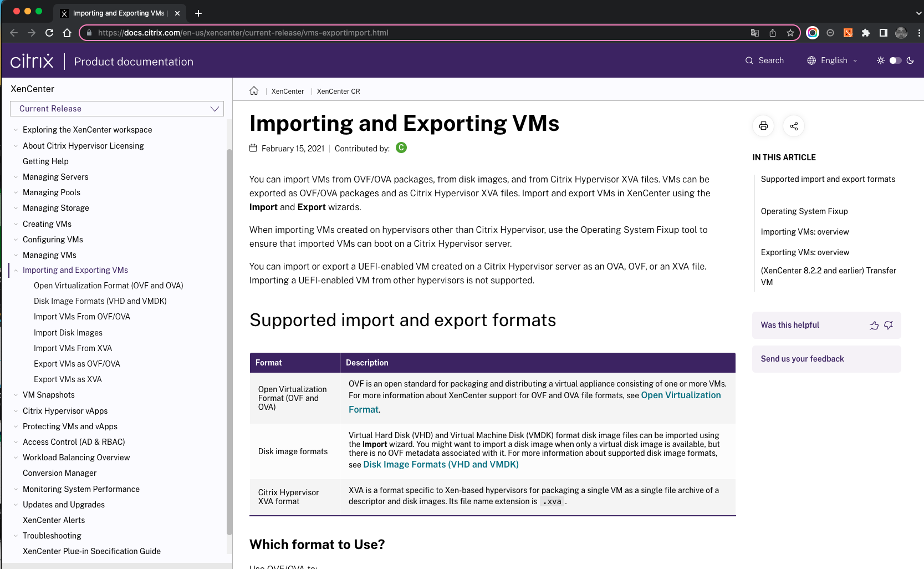The height and width of the screenshot is (569, 924).
Task: Click the thumbs down not helpful icon
Action: pyautogui.click(x=889, y=326)
